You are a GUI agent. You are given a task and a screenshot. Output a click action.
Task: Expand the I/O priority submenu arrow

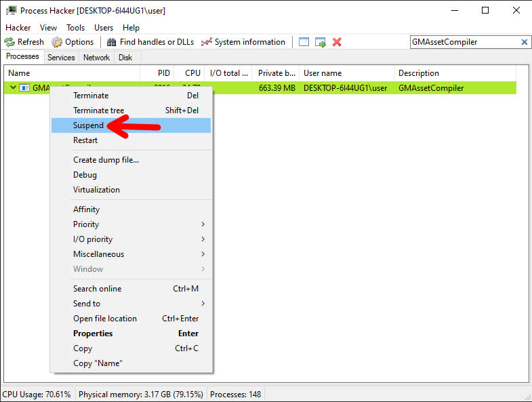coord(203,239)
